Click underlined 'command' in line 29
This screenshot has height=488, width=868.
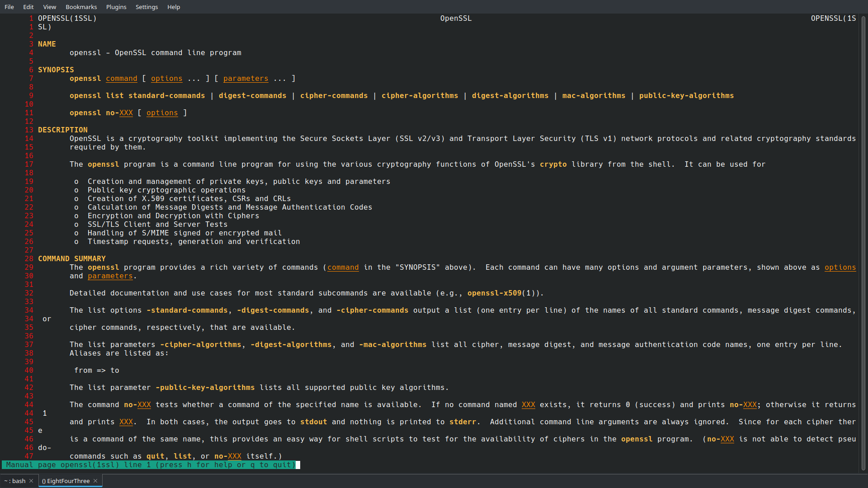tap(343, 267)
